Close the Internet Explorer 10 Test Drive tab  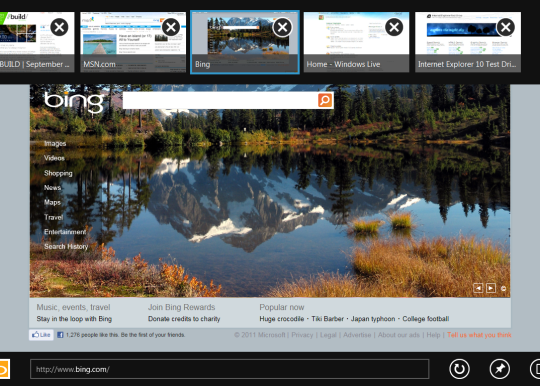click(506, 27)
